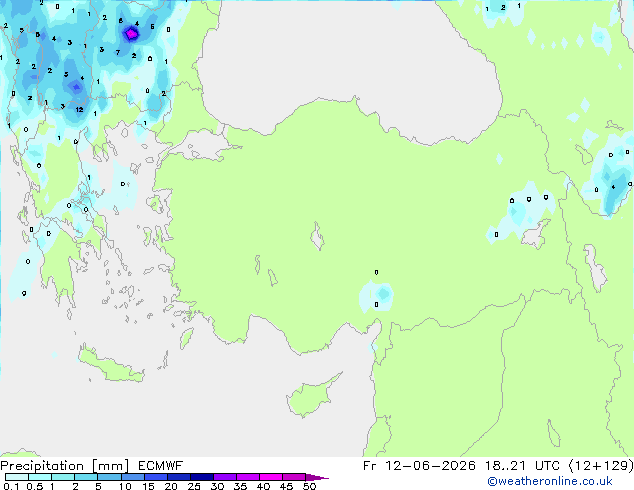Image resolution: width=634 pixels, height=490 pixels.
Task: Click the legend value label '50'
Action: click(x=309, y=486)
